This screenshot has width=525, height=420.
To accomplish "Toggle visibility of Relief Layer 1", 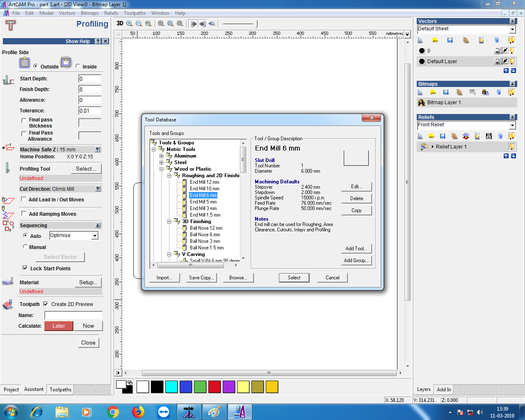I will point(512,147).
